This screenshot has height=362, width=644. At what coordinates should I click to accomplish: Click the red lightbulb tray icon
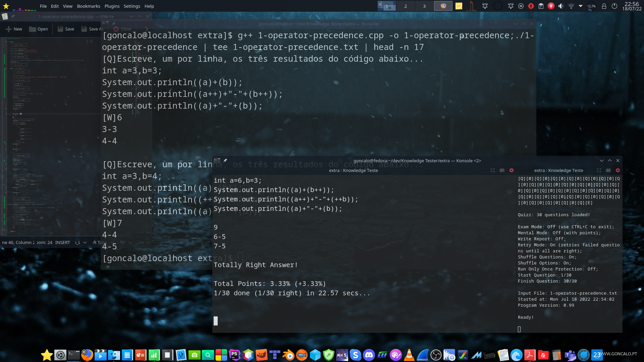[551, 6]
